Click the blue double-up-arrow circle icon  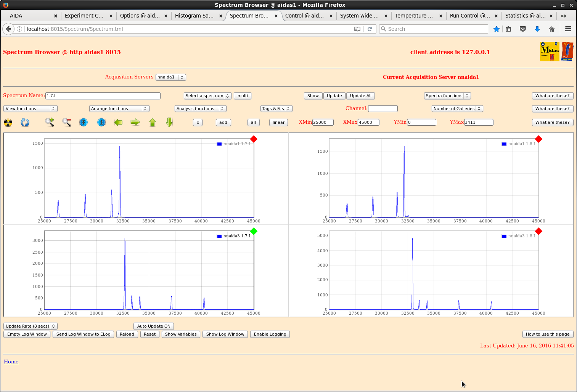point(101,122)
